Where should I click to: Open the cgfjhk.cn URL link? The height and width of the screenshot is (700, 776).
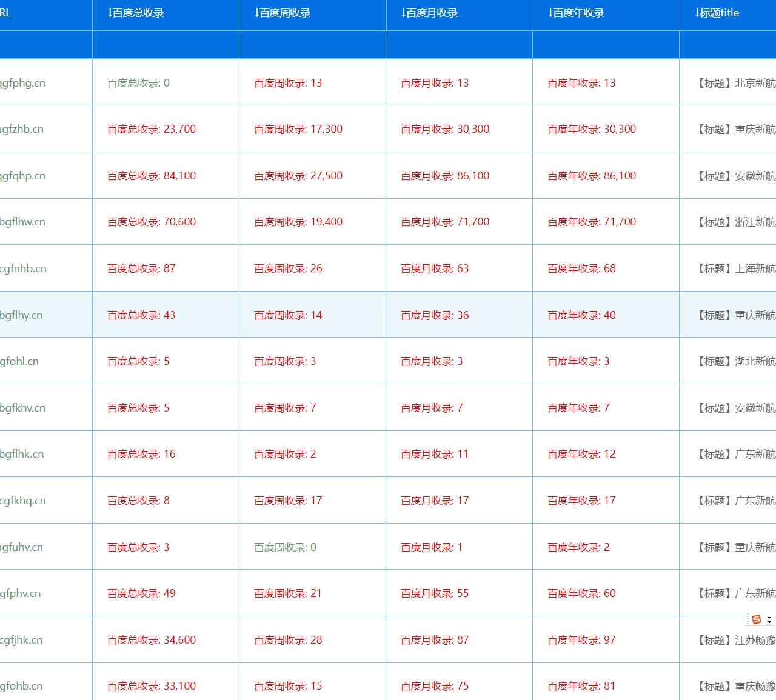21,640
